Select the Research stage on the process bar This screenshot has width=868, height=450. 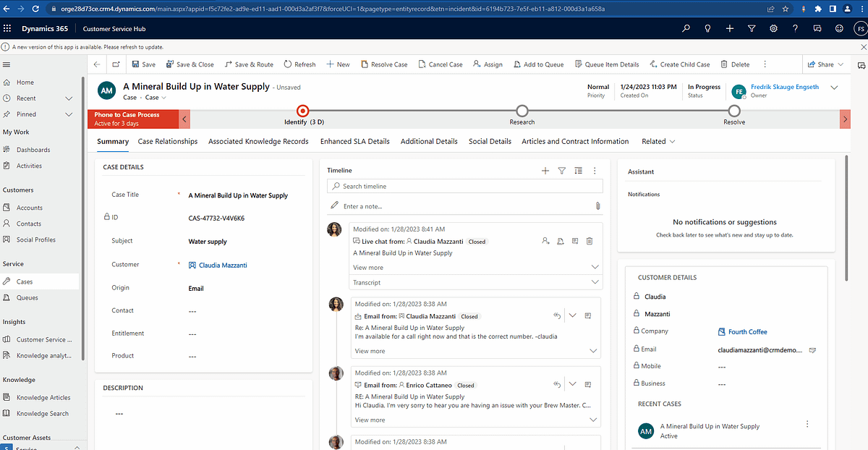coord(522,111)
